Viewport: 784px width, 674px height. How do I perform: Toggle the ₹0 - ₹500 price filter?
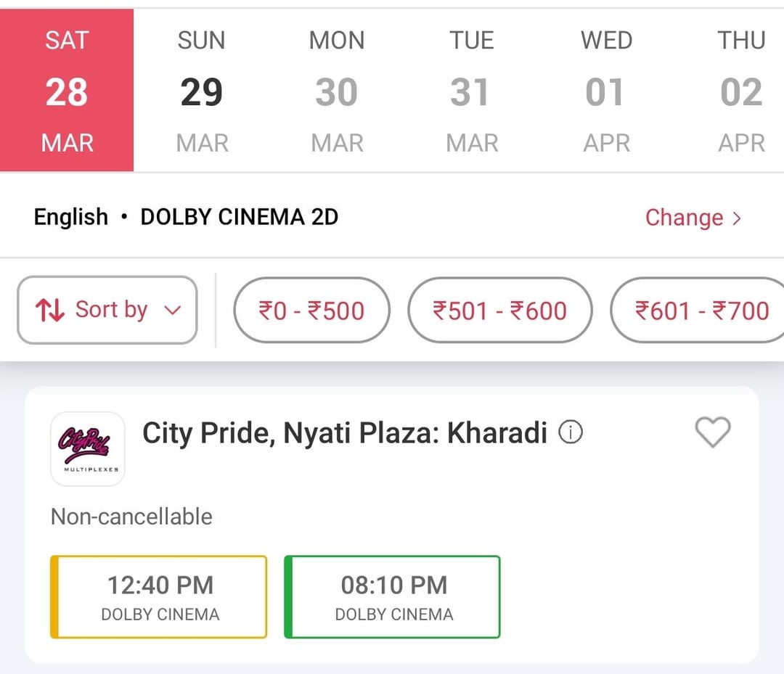[x=311, y=311]
